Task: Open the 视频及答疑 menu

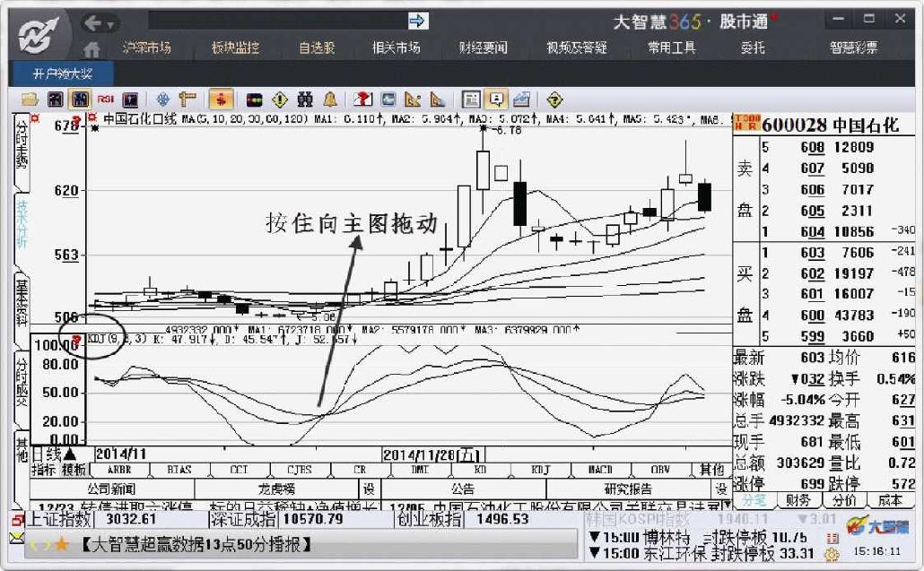Action: [x=577, y=48]
